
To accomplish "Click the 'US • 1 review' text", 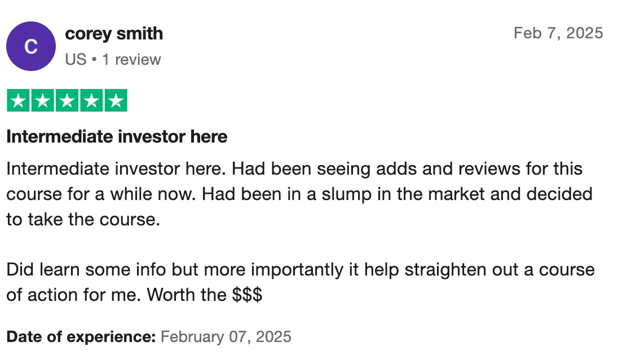I will click(113, 60).
